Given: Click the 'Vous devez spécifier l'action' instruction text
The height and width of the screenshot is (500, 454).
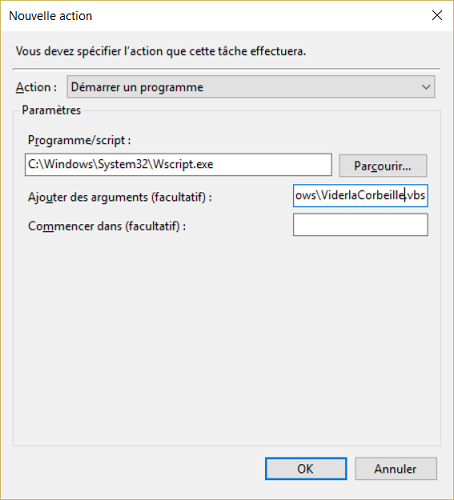Looking at the screenshot, I should coord(161,51).
